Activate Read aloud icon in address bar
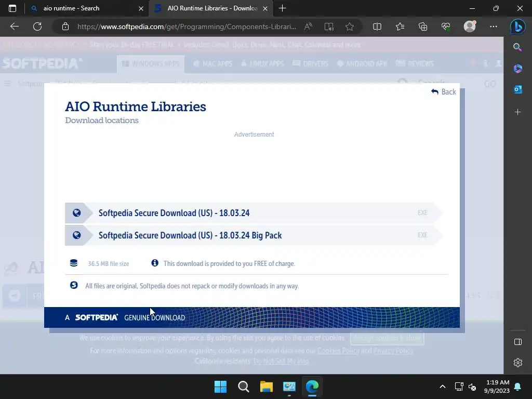The image size is (532, 399). click(308, 26)
